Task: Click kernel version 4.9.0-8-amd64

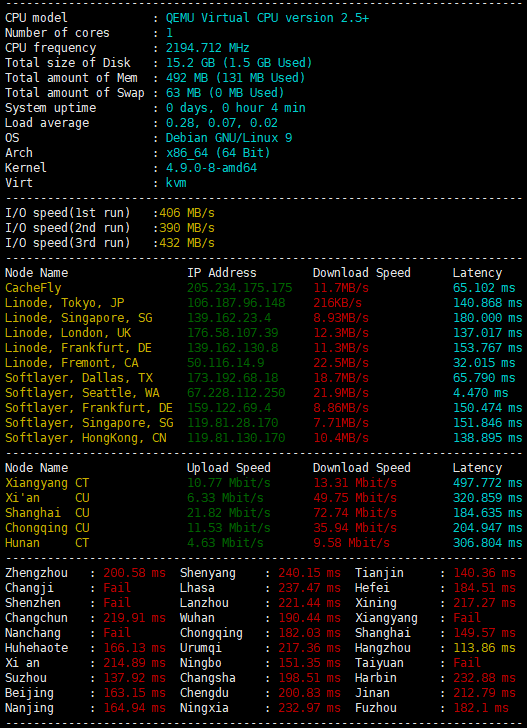Action: [211, 168]
